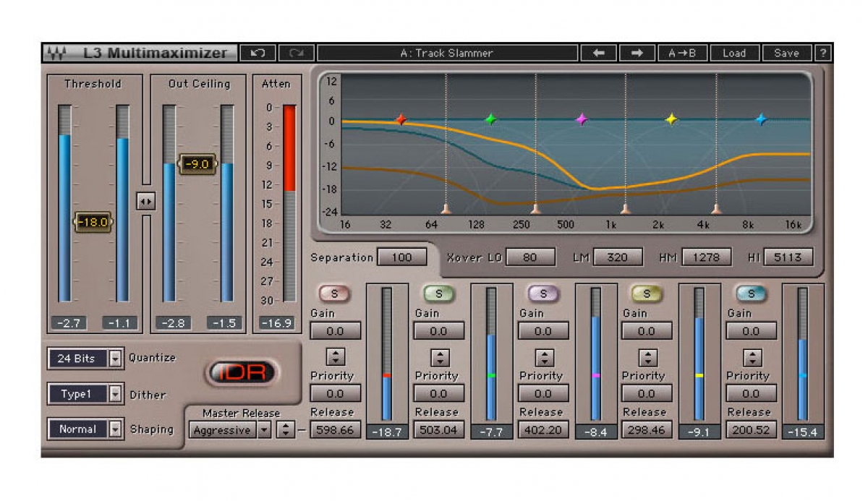This screenshot has width=868, height=501.
Task: Click the threshold/ceiling link arrows button
Action: coord(146,201)
